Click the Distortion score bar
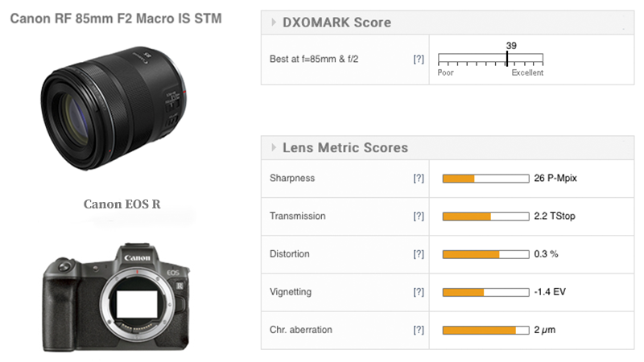This screenshot has height=362, width=644. pyautogui.click(x=485, y=254)
